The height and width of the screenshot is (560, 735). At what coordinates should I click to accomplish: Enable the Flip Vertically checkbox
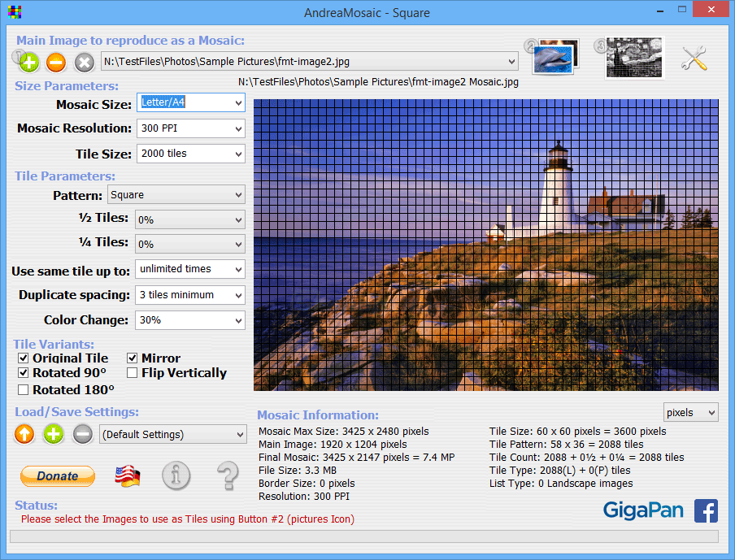[133, 373]
